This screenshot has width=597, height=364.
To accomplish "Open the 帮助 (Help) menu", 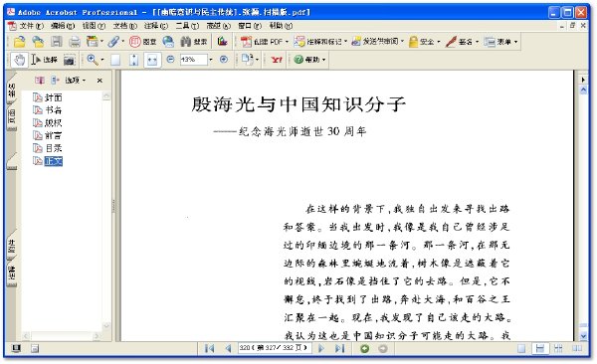I will click(281, 26).
